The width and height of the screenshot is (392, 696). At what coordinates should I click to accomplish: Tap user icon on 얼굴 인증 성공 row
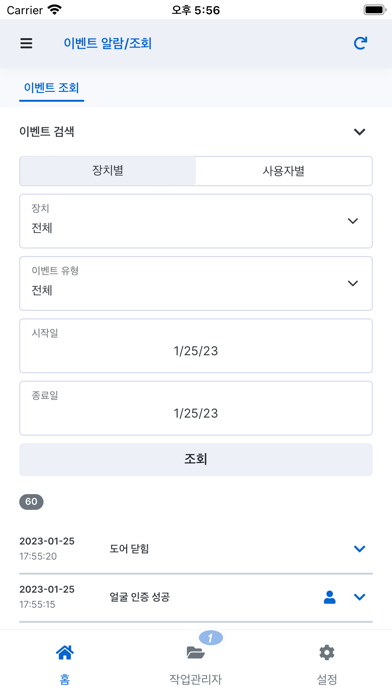(x=329, y=597)
